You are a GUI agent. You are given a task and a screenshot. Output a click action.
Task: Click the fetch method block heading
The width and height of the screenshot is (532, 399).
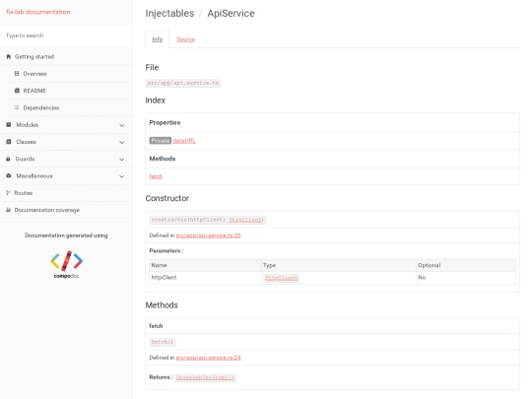(156, 326)
